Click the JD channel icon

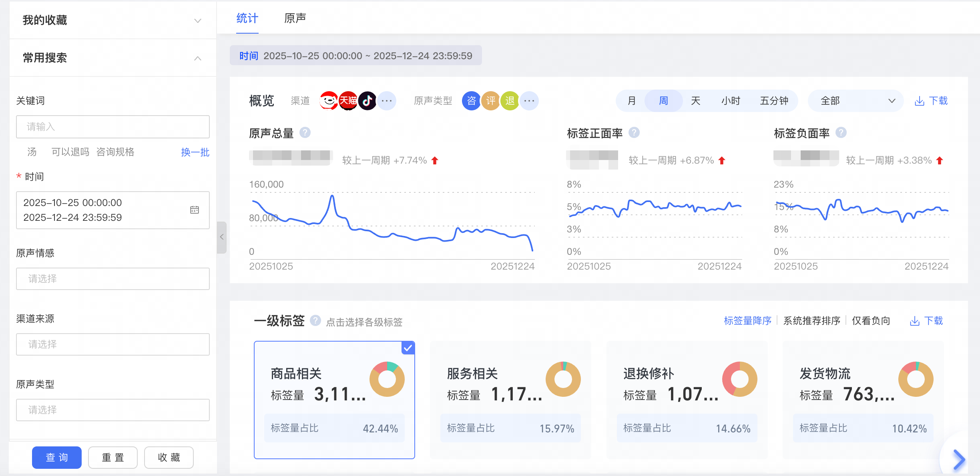pyautogui.click(x=329, y=101)
